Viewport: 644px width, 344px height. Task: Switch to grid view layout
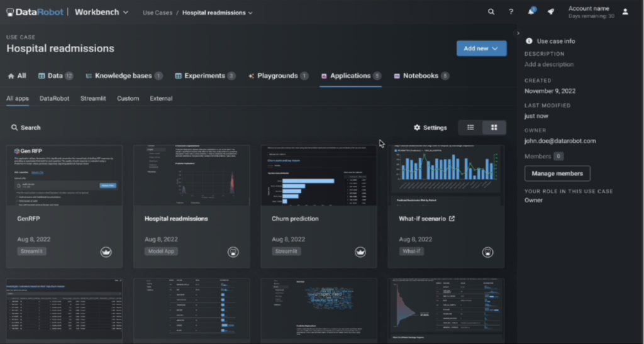(494, 128)
